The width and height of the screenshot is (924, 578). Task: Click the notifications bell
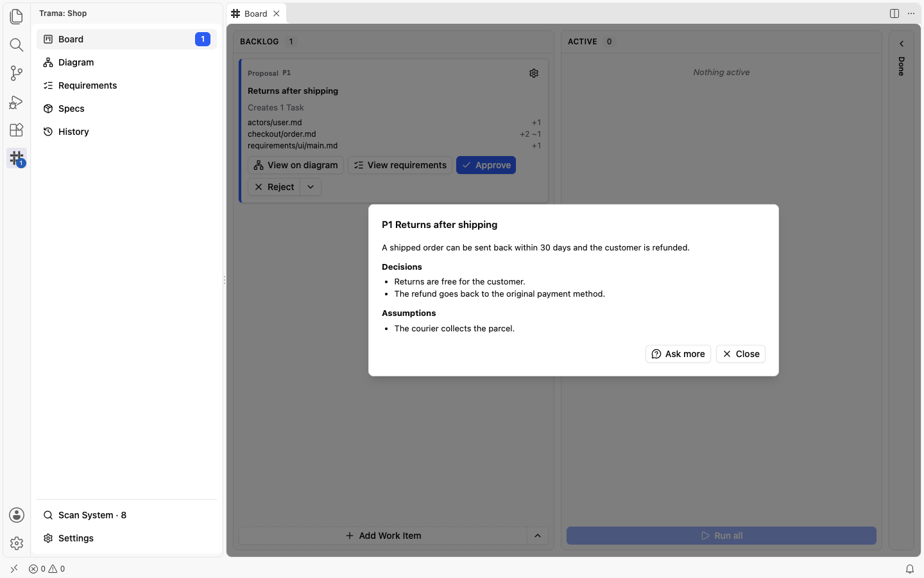(x=910, y=569)
